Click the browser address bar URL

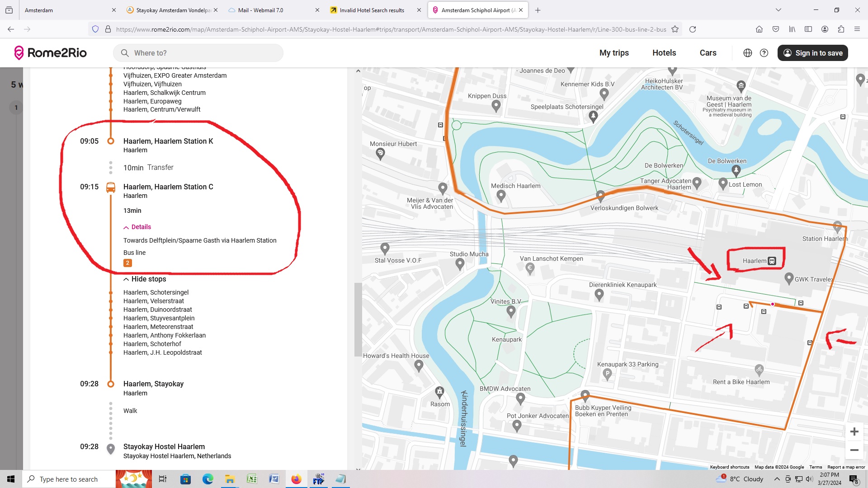pyautogui.click(x=391, y=29)
